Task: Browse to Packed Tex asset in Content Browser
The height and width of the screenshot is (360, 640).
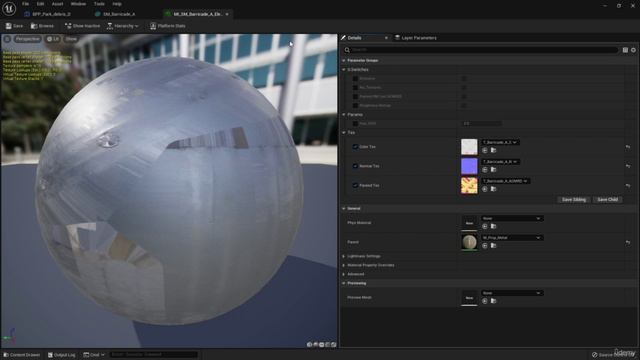Action: tap(493, 189)
